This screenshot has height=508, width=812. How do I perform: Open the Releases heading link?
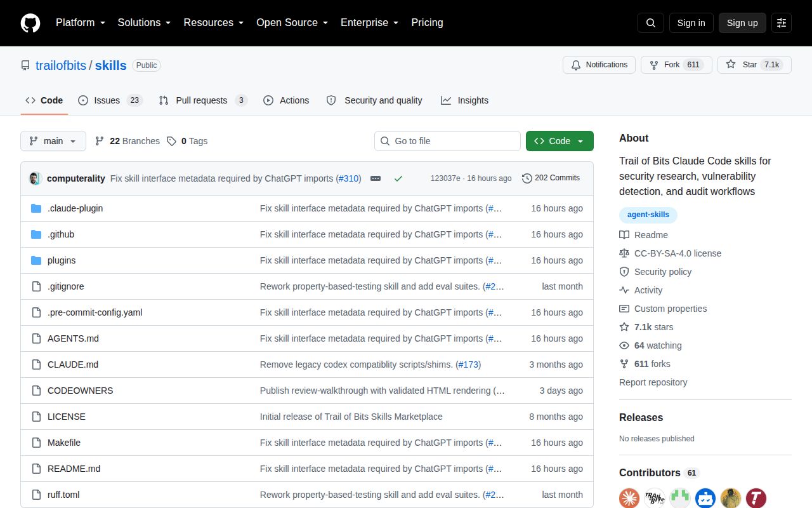point(641,417)
